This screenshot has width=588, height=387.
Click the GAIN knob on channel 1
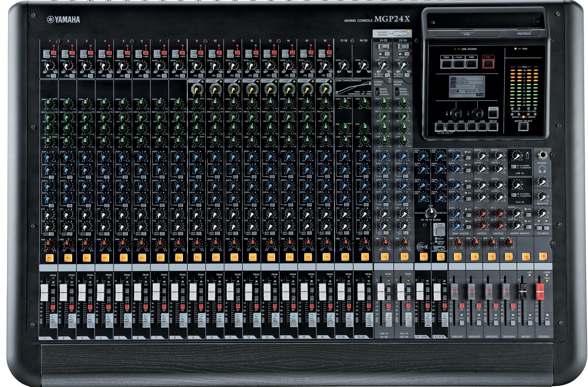pyautogui.click(x=49, y=66)
